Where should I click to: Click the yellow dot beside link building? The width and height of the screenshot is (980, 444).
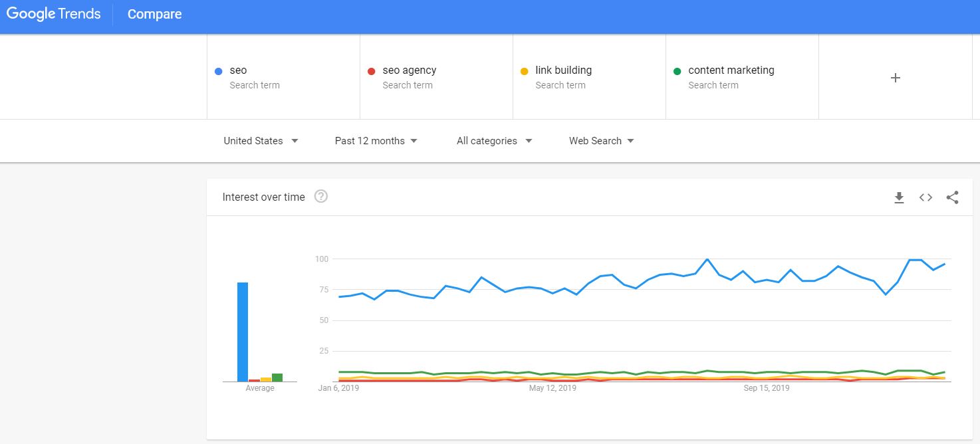[x=524, y=71]
